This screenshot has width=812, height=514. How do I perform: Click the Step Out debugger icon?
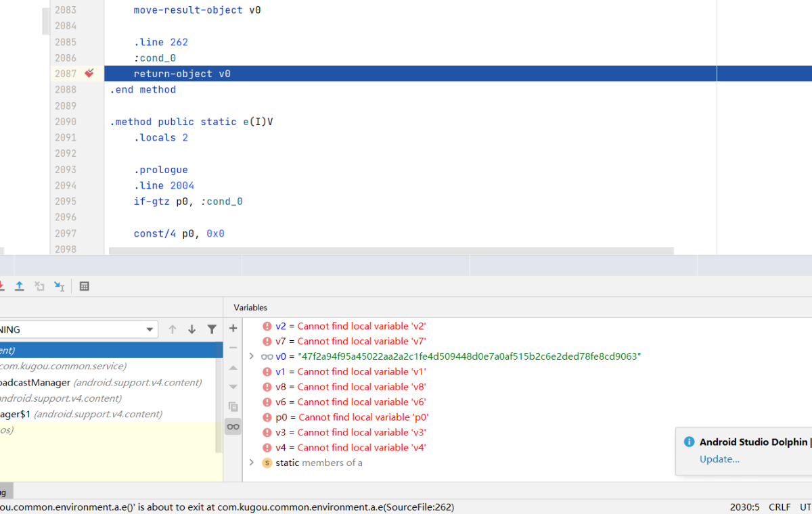(20, 286)
